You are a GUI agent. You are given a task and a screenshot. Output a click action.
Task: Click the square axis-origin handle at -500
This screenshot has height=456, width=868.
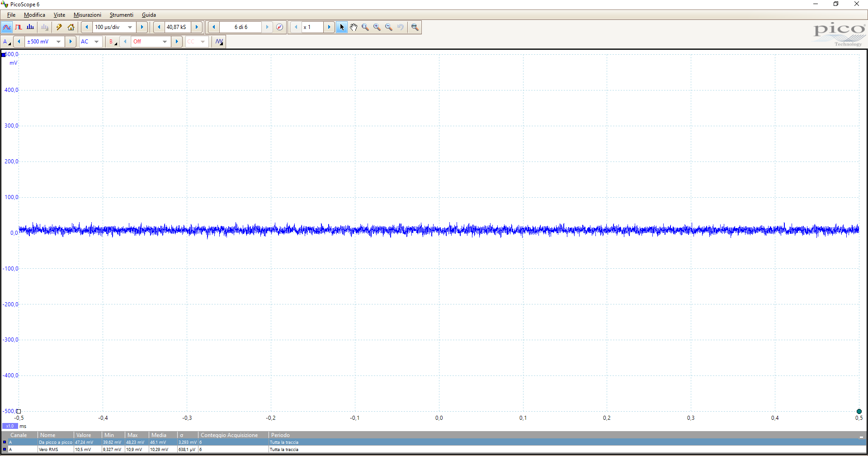[19, 412]
